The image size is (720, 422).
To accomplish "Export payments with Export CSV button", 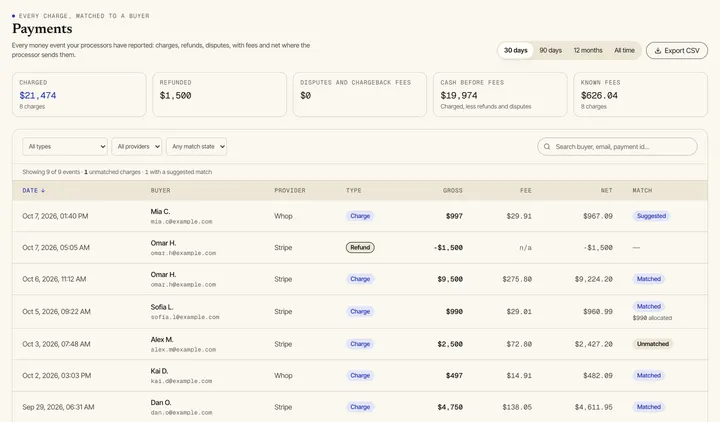I will coord(677,51).
